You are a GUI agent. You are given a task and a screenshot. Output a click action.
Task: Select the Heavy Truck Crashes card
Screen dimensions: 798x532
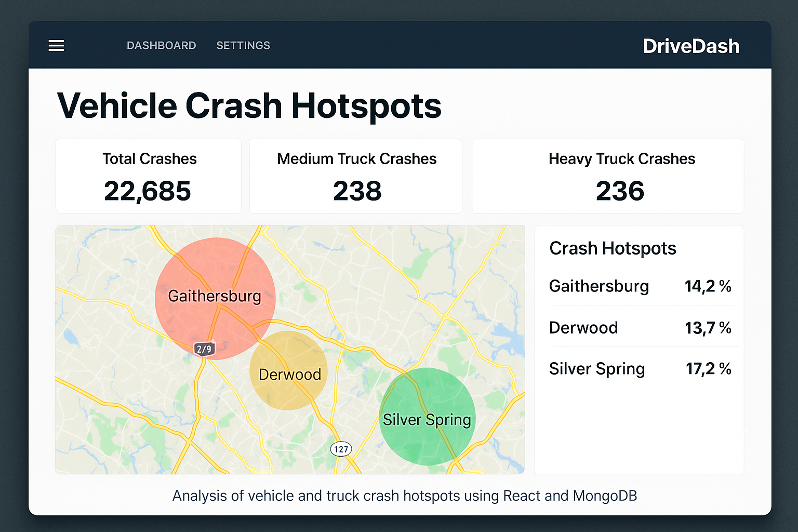point(608,176)
